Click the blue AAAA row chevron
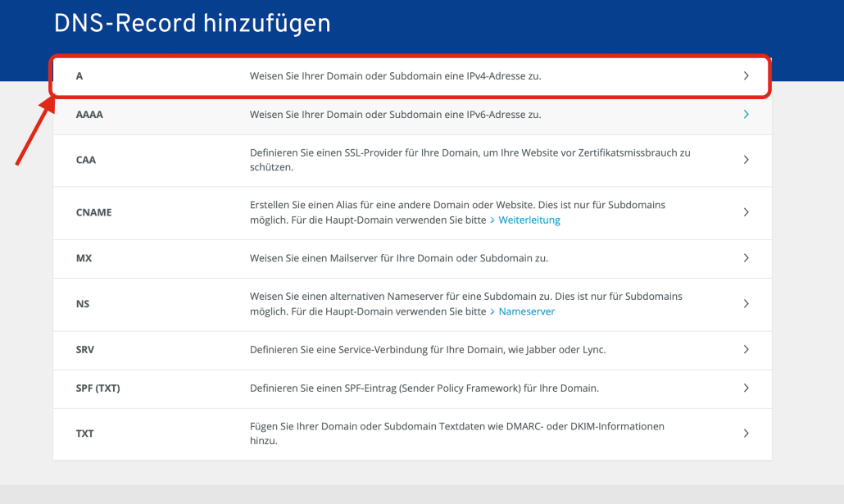Image resolution: width=844 pixels, height=504 pixels. [746, 114]
